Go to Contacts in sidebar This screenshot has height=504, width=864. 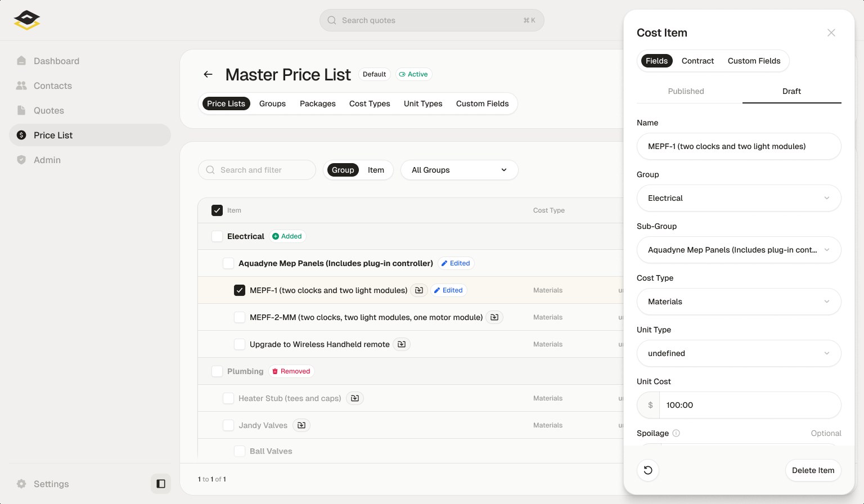point(90,85)
